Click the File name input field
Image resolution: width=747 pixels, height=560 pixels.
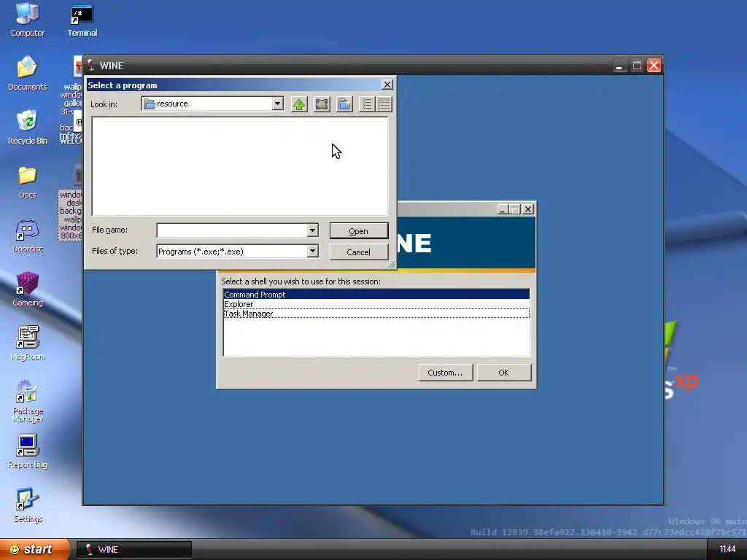pyautogui.click(x=232, y=230)
